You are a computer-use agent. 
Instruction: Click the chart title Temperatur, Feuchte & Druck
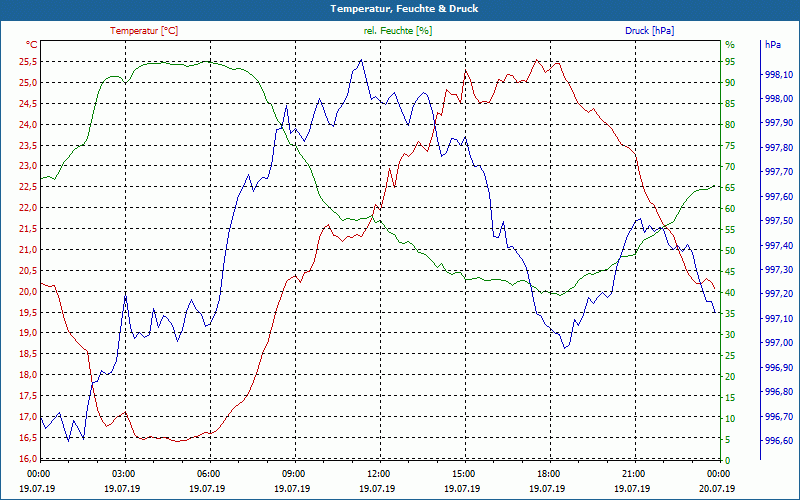[404, 9]
